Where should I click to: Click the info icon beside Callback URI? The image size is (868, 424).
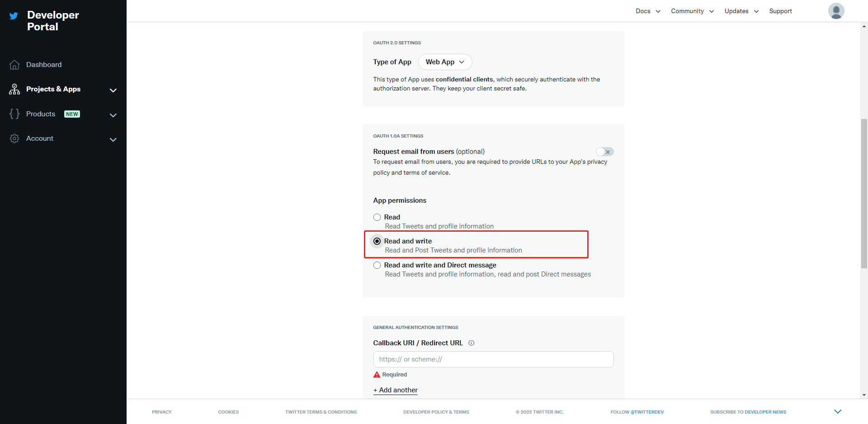click(471, 343)
